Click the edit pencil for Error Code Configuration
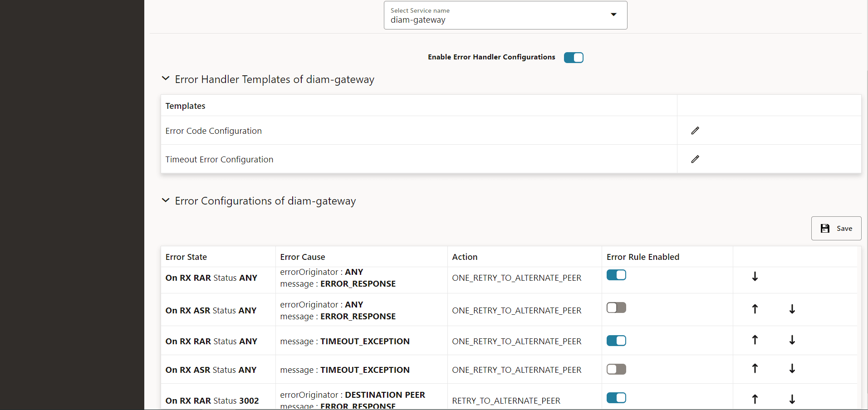868x410 pixels. pyautogui.click(x=695, y=131)
